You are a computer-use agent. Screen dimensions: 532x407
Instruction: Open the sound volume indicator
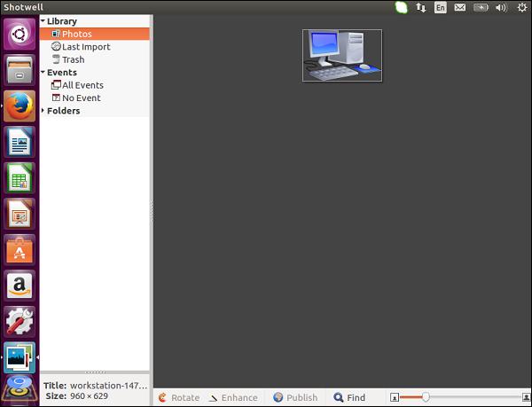(x=502, y=8)
